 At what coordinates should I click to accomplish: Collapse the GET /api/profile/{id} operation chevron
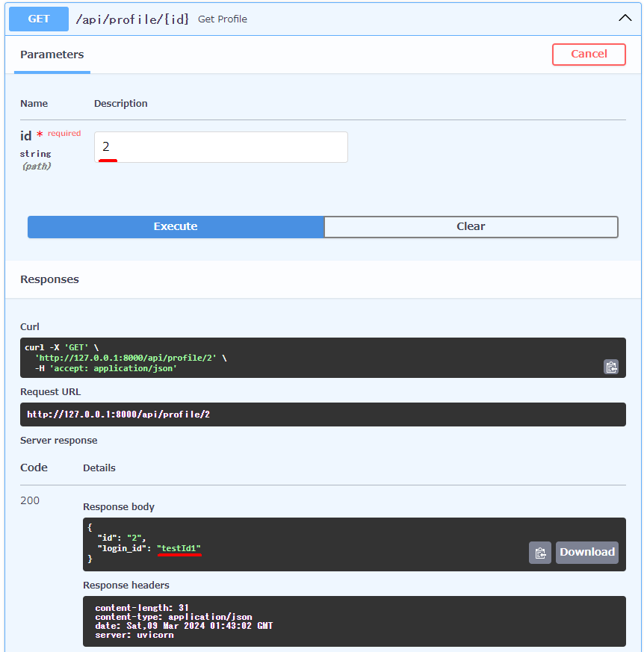pyautogui.click(x=625, y=18)
